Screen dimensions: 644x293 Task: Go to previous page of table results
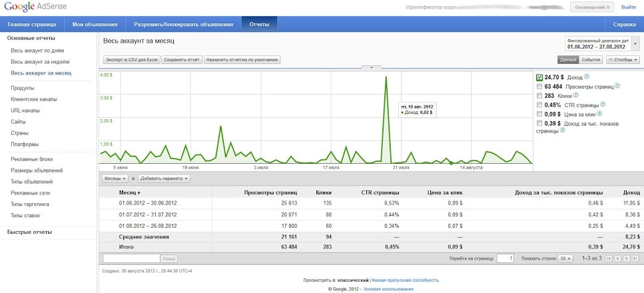coord(617,258)
